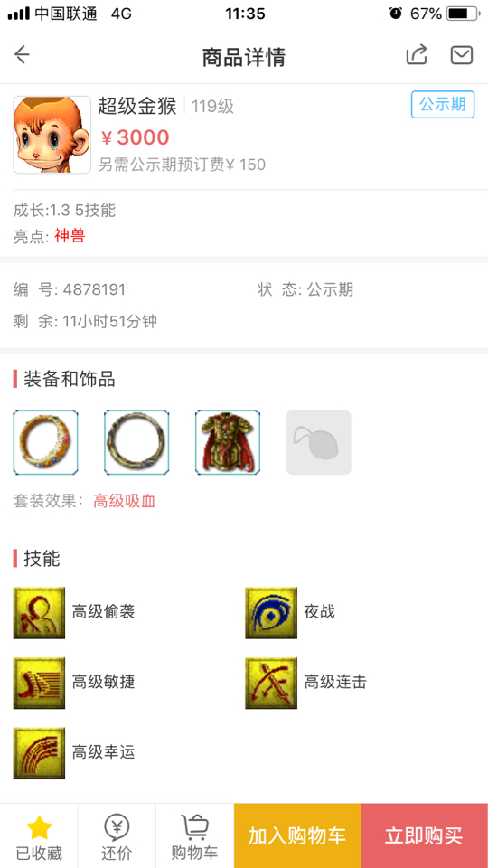488x868 pixels.
Task: Tap the 超级金猴 monkey avatar
Action: click(x=52, y=135)
